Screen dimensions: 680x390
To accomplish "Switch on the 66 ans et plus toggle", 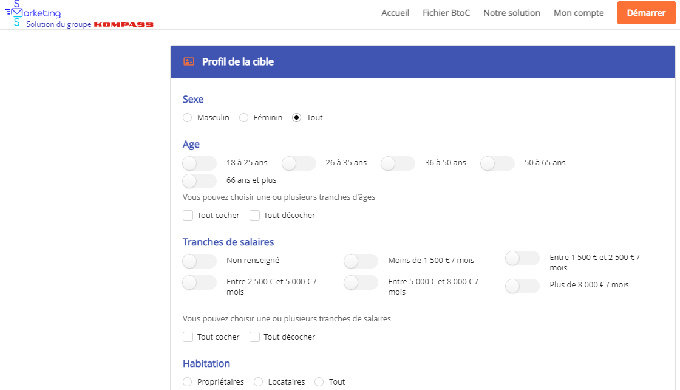I will coord(199,181).
